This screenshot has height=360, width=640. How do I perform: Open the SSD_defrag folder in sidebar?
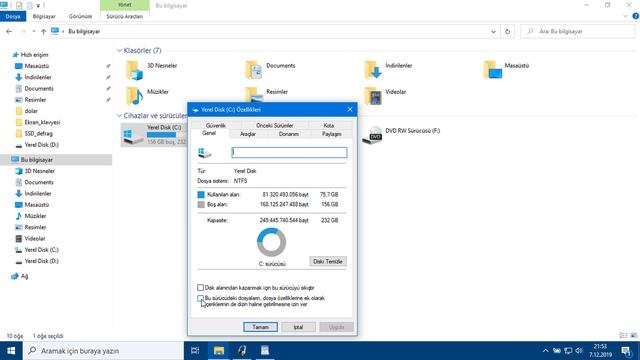coord(38,133)
